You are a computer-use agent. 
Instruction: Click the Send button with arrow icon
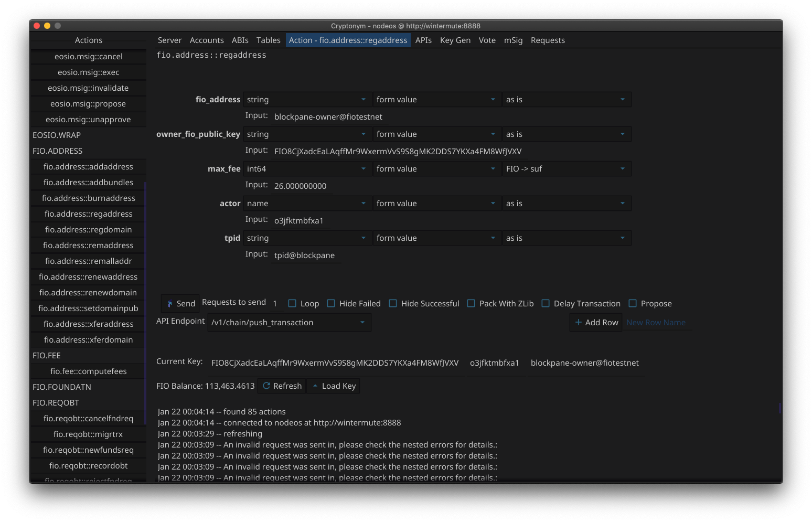point(180,304)
